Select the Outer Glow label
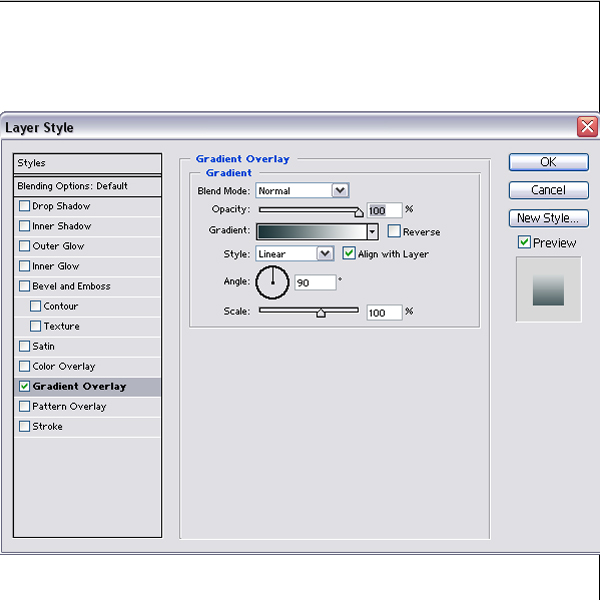The height and width of the screenshot is (600, 600). tap(58, 246)
